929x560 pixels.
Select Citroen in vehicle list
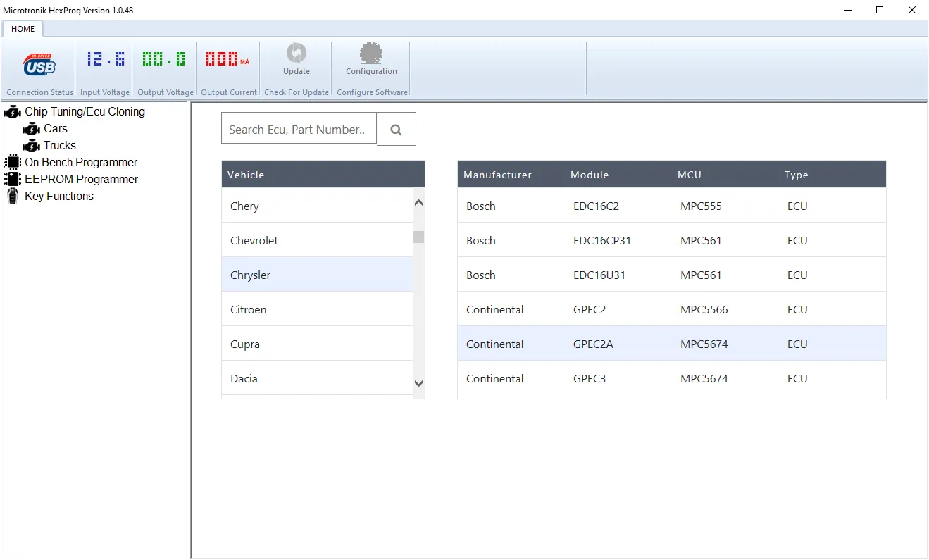317,309
